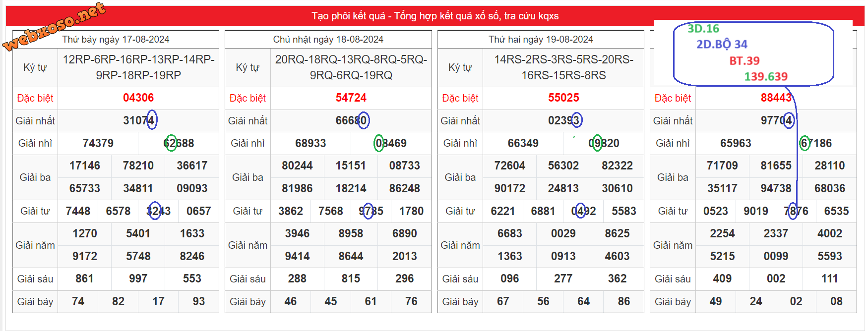Screen dimensions: 868x331
Task: Click sixth prize number '111'
Action: [830, 279]
